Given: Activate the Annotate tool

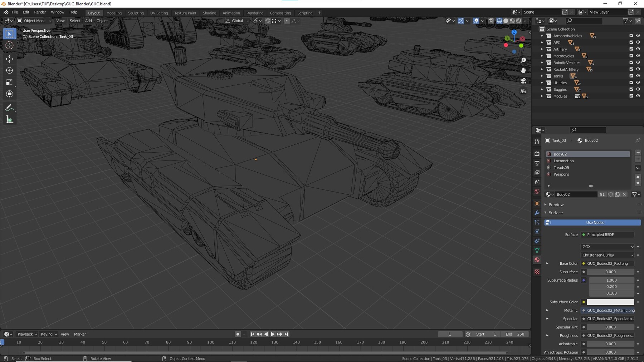Looking at the screenshot, I should click(9, 107).
